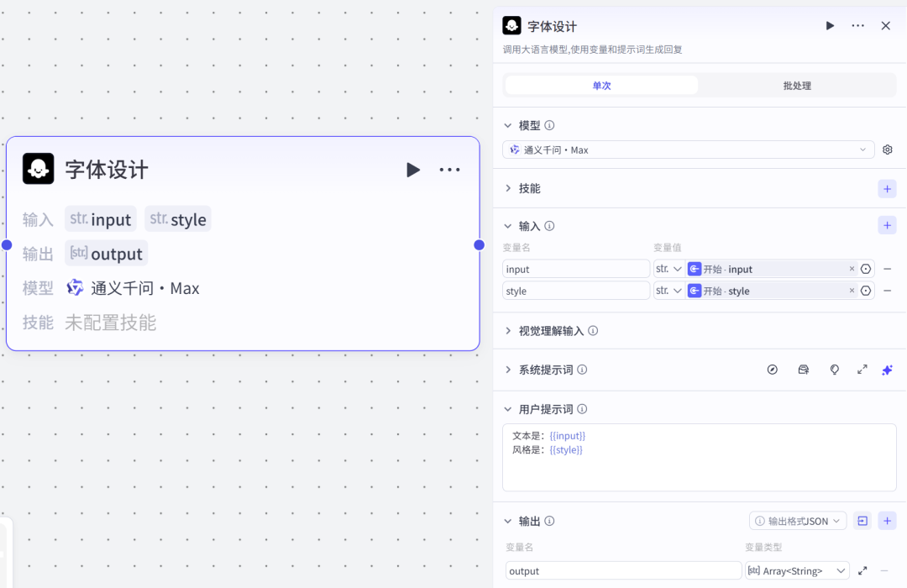Image resolution: width=907 pixels, height=588 pixels.
Task: Clear the 开始 · input variable reference
Action: click(852, 269)
